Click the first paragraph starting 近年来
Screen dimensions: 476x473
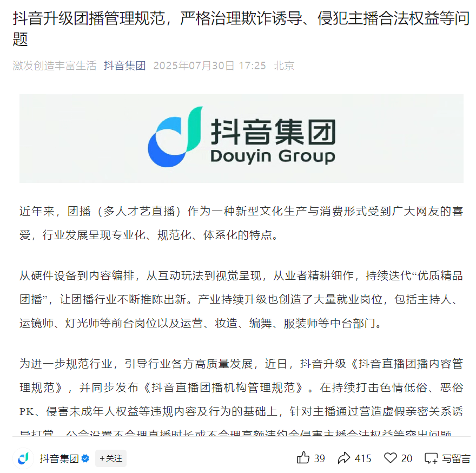click(x=241, y=222)
